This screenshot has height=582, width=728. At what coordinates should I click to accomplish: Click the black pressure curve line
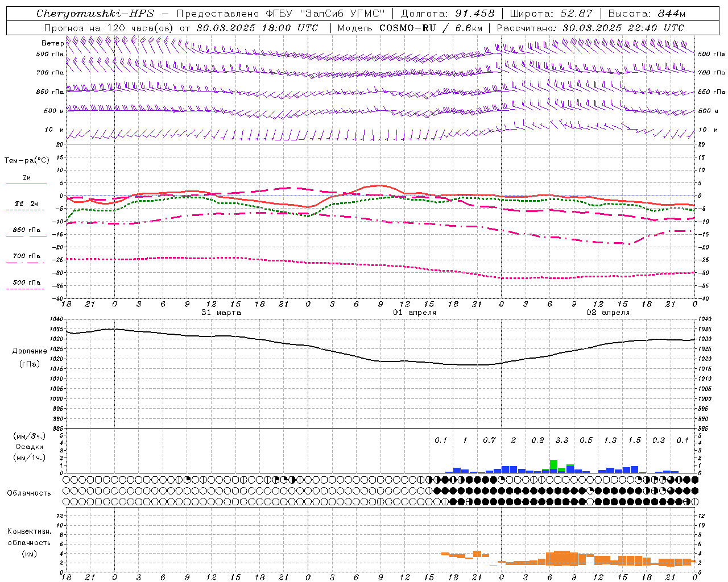(x=380, y=361)
